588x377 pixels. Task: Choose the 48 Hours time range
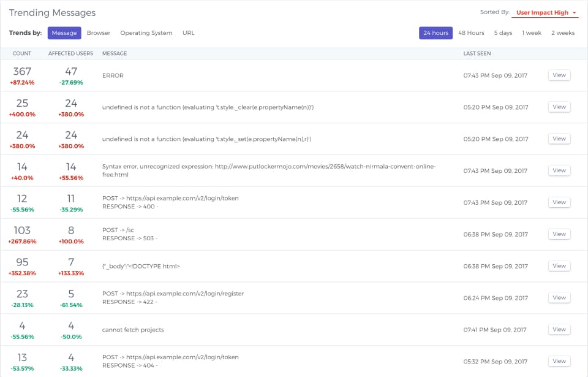(x=471, y=33)
